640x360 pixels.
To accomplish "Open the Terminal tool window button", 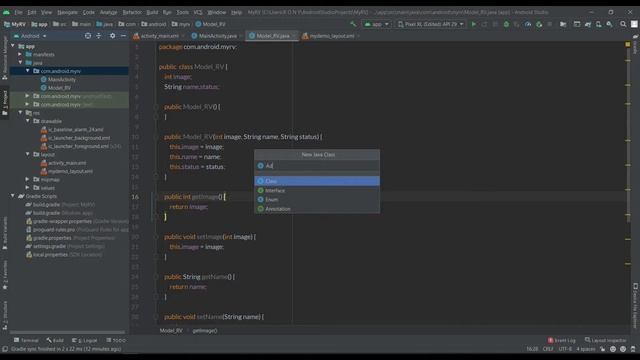I will point(26,340).
